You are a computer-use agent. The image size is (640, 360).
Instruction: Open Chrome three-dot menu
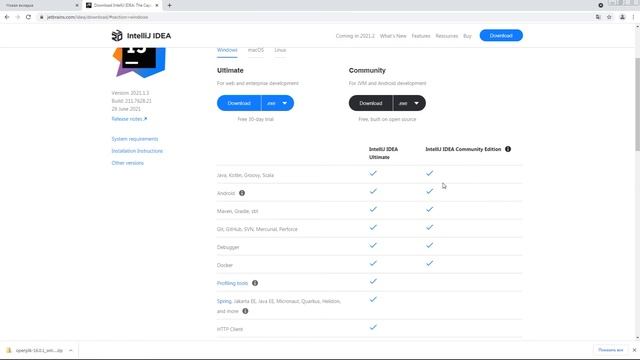tap(633, 17)
